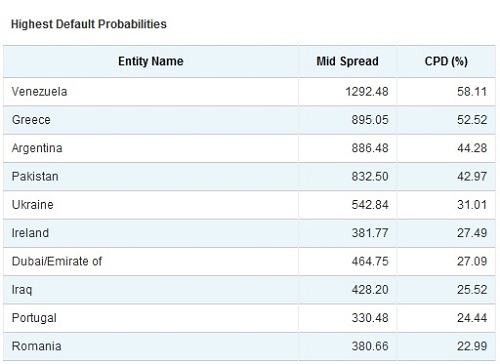
Task: Open the Argentina entity entry
Action: pyautogui.click(x=37, y=148)
